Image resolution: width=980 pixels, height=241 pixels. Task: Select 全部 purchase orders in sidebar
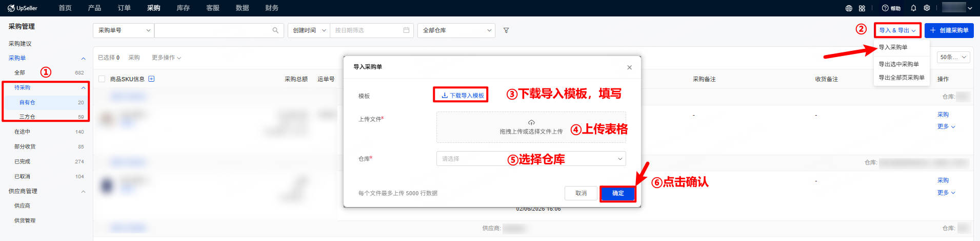coord(19,72)
